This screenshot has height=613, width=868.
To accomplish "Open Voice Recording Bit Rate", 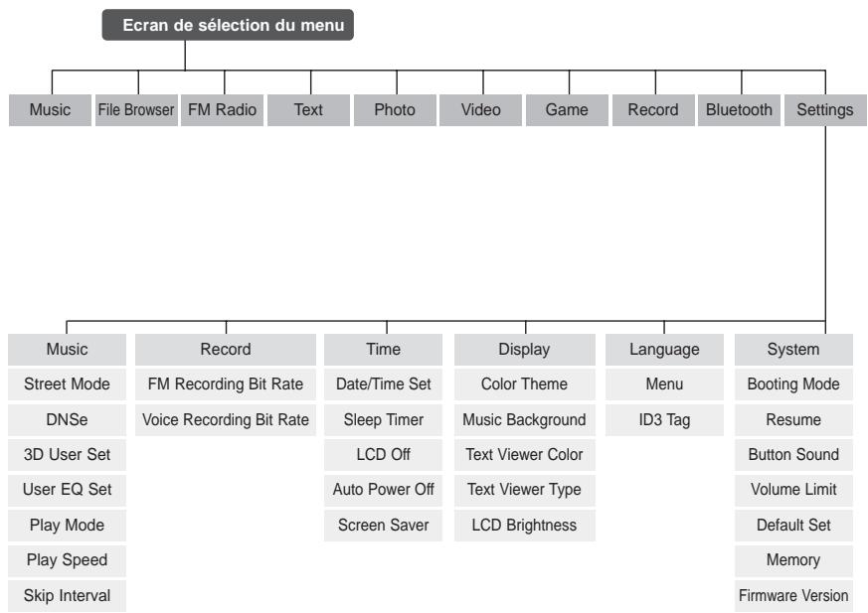I will click(x=226, y=420).
